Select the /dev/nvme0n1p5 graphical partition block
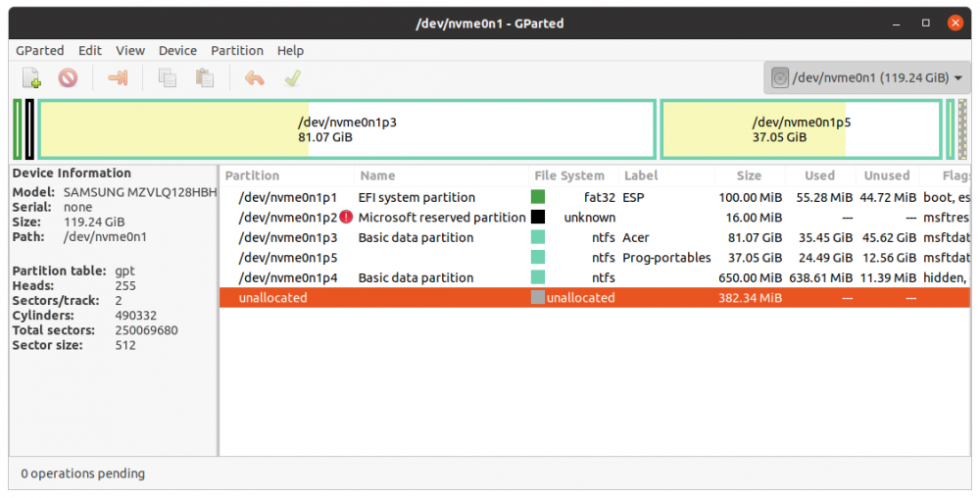 click(801, 129)
